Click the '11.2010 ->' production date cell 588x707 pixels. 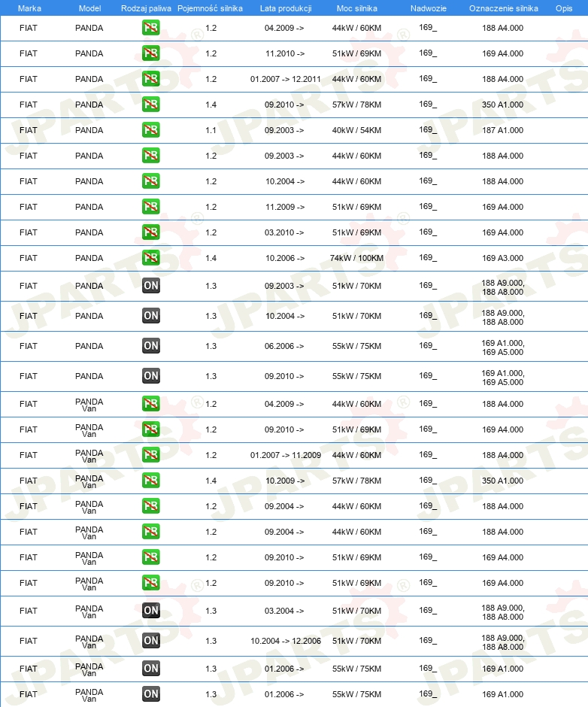tap(285, 53)
